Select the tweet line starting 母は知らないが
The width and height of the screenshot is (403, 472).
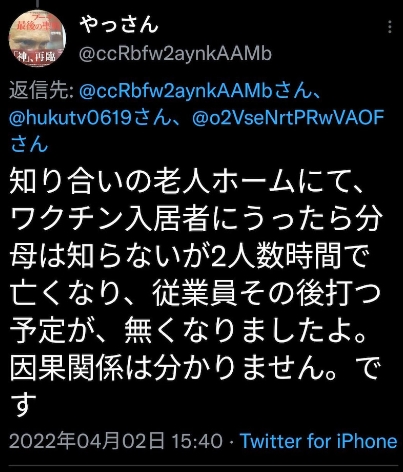pyautogui.click(x=190, y=256)
